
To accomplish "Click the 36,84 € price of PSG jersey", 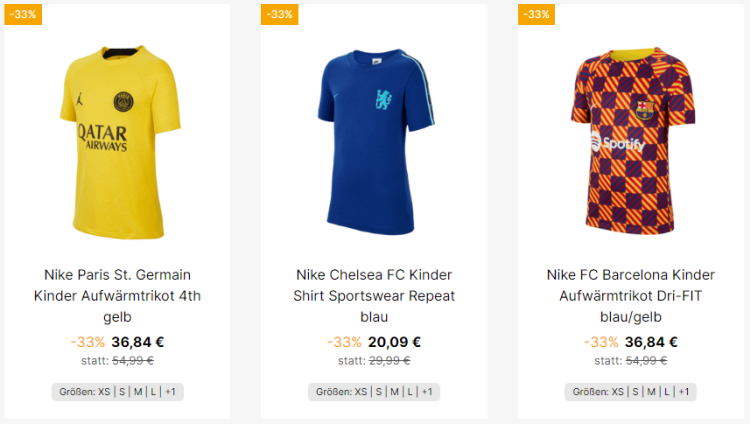I will (137, 342).
